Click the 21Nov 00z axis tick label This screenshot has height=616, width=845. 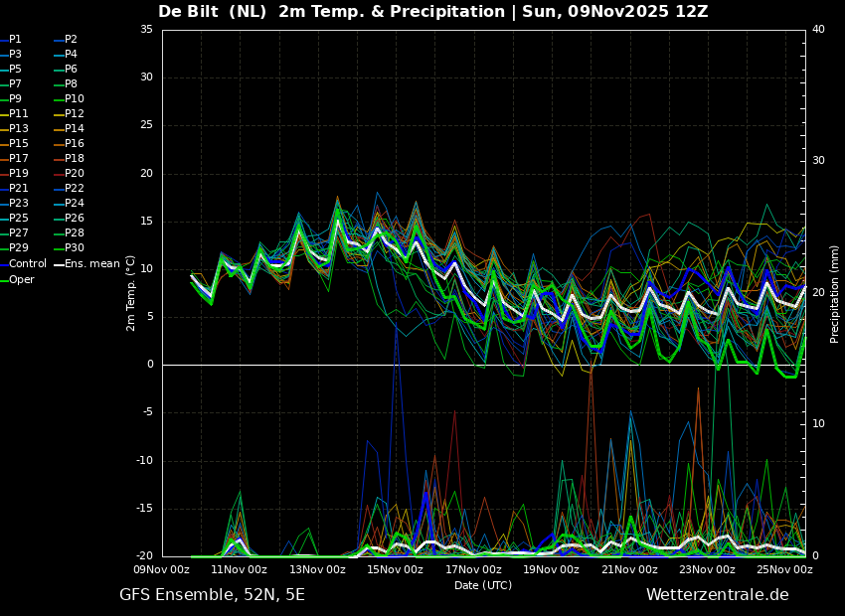click(629, 569)
